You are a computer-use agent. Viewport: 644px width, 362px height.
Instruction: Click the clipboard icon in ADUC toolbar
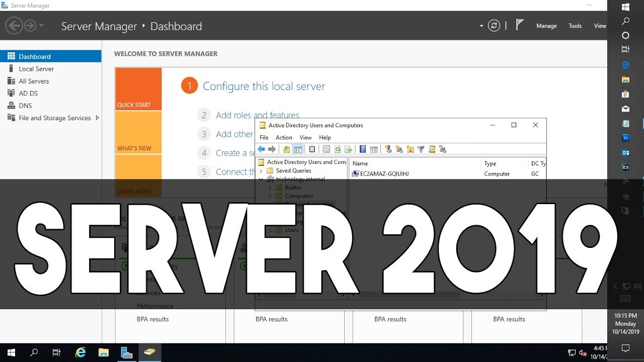[312, 149]
